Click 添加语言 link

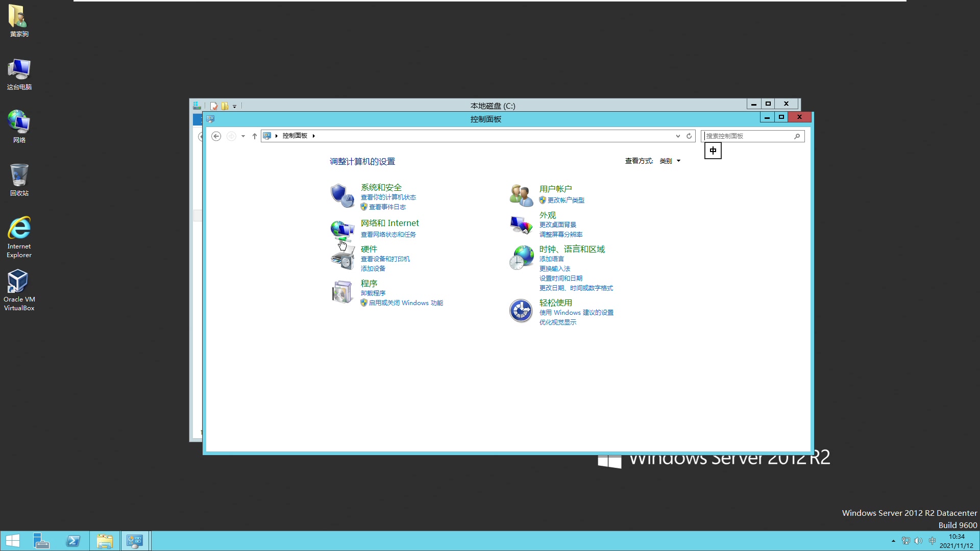tap(551, 259)
